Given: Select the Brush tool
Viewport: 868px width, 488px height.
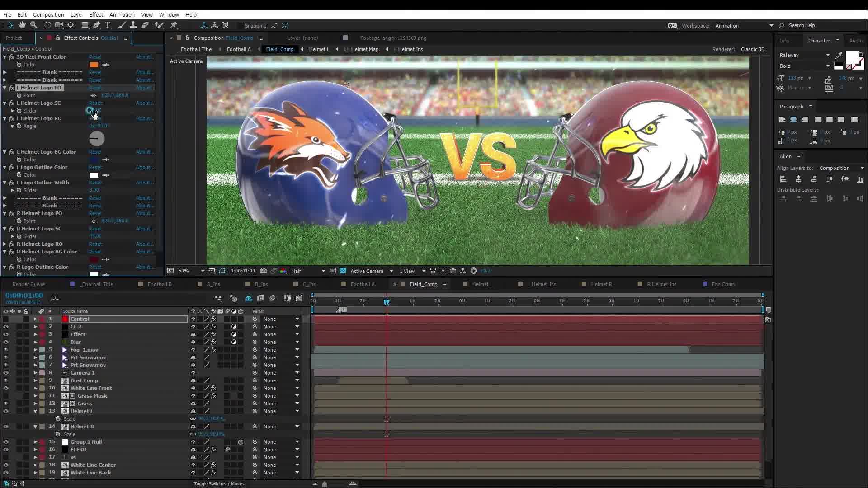Looking at the screenshot, I should coord(122,25).
